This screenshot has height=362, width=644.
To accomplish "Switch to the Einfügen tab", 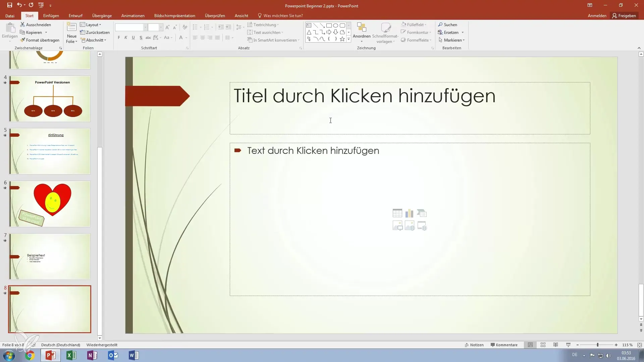I will tap(51, 16).
